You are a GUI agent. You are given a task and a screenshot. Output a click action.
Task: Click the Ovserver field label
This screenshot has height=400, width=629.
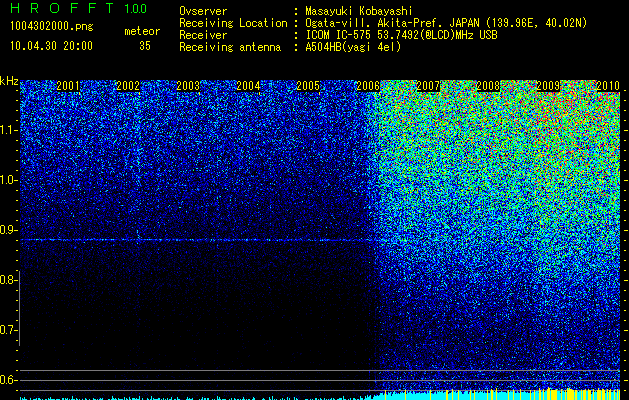click(203, 11)
